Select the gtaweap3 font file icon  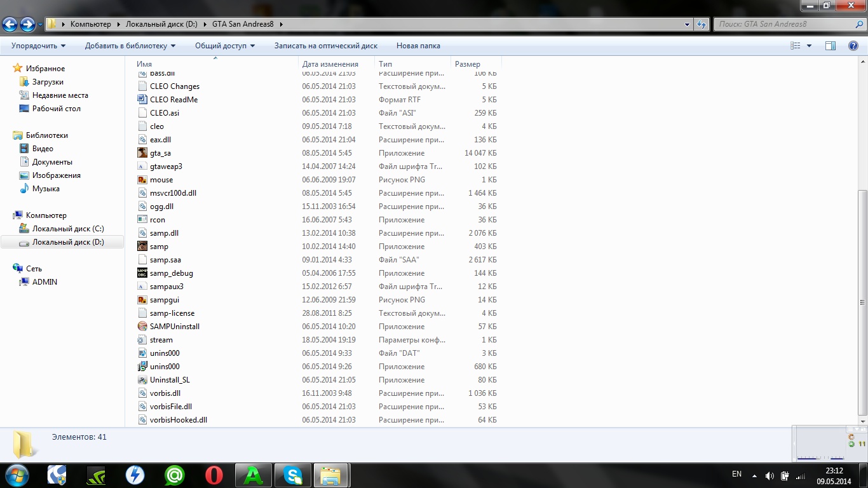pos(142,166)
